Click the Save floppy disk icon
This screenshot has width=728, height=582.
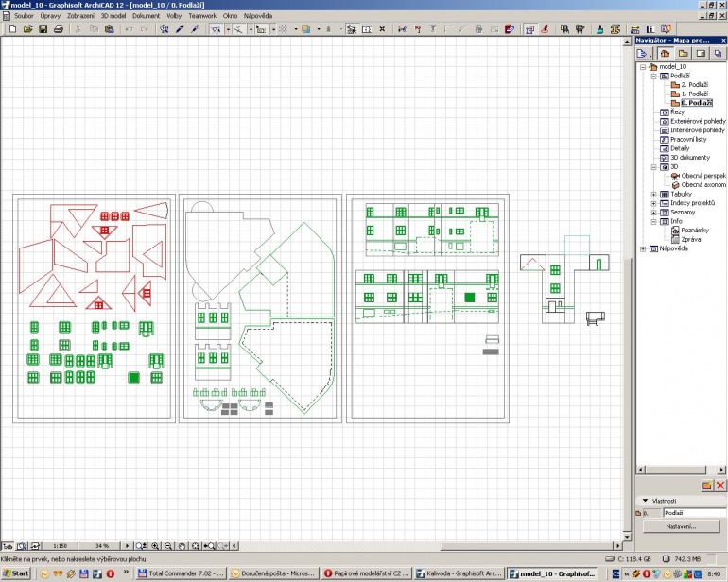click(43, 28)
